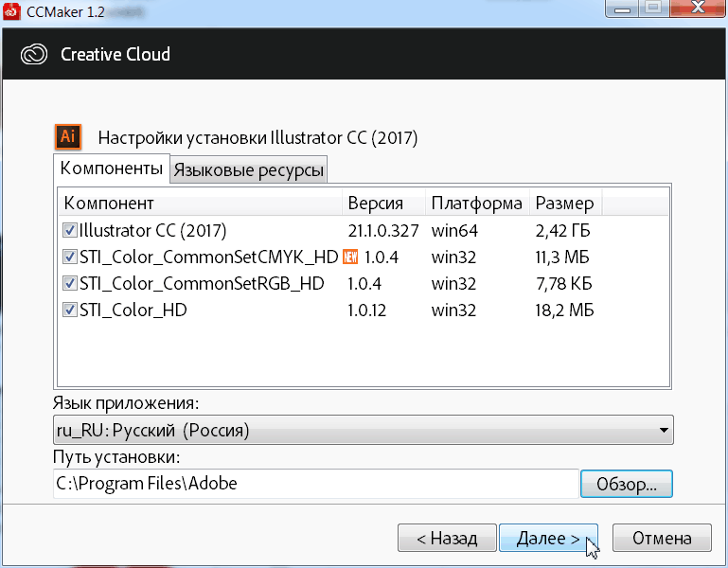
Task: Open the application language dropdown
Action: coord(364,430)
